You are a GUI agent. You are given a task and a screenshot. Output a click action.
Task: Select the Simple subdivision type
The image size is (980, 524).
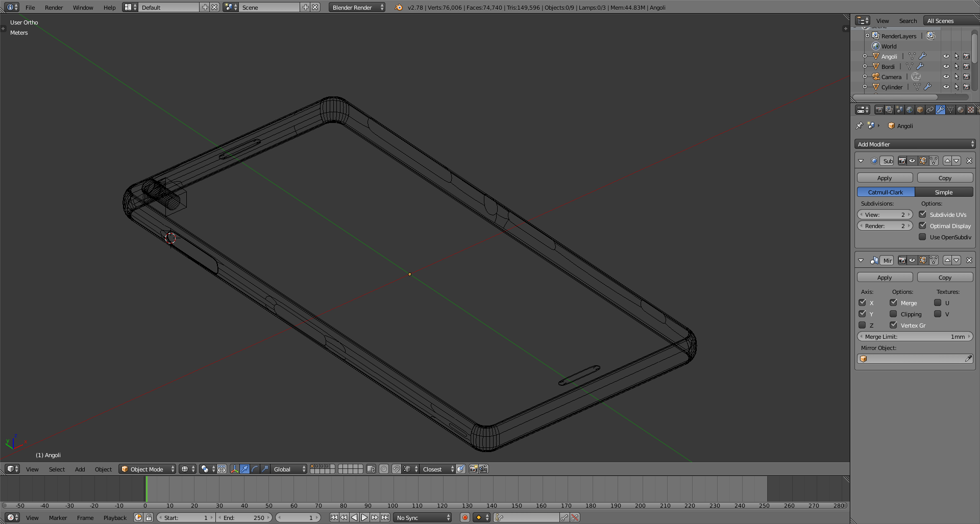pyautogui.click(x=944, y=192)
